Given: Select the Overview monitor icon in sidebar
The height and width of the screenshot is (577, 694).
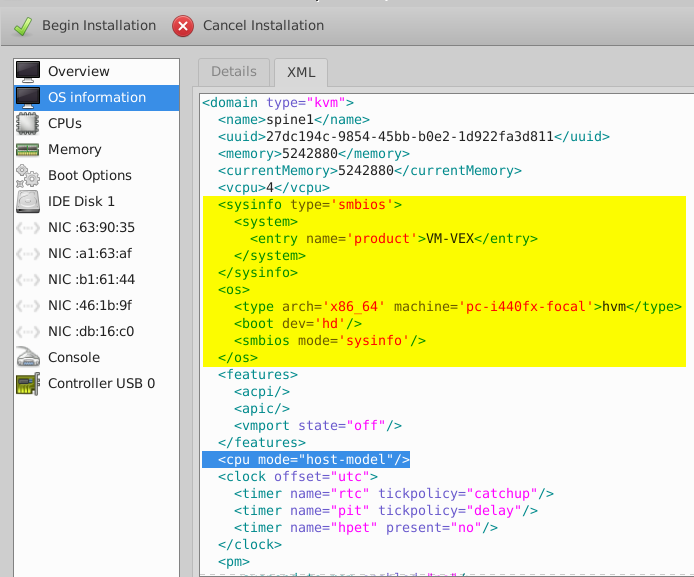Looking at the screenshot, I should pyautogui.click(x=28, y=72).
